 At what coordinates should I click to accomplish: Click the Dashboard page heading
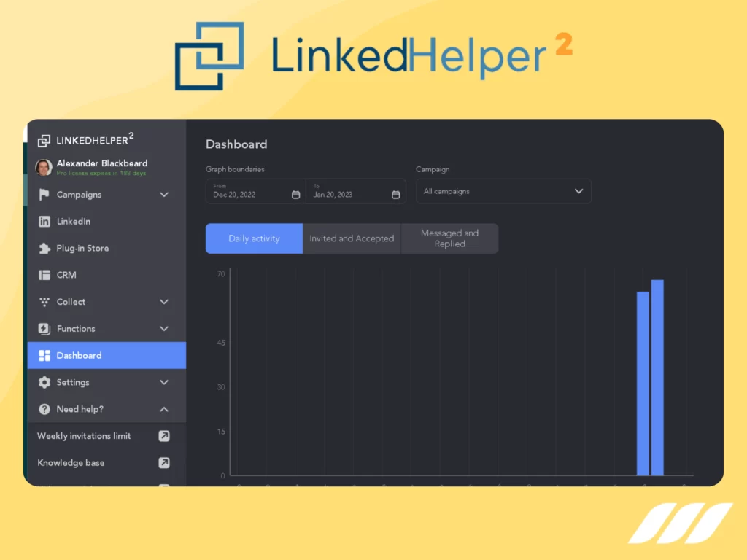(x=236, y=144)
